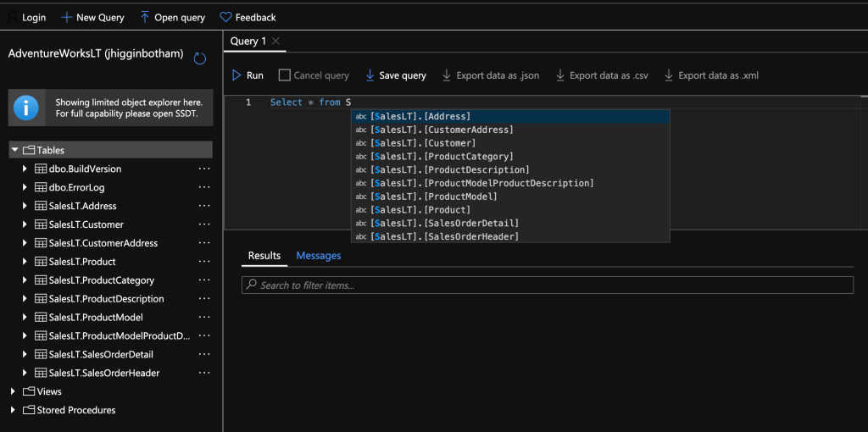Click the Search to filter items field
The image size is (868, 432).
(547, 285)
